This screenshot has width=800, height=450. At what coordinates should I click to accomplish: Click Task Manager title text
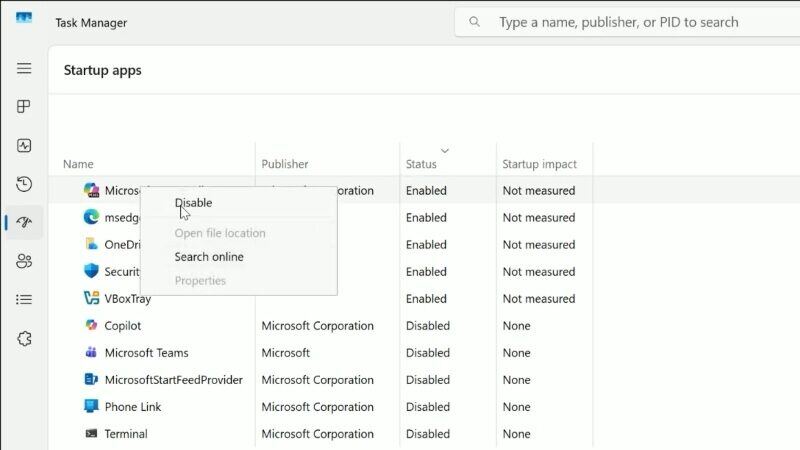coord(91,22)
